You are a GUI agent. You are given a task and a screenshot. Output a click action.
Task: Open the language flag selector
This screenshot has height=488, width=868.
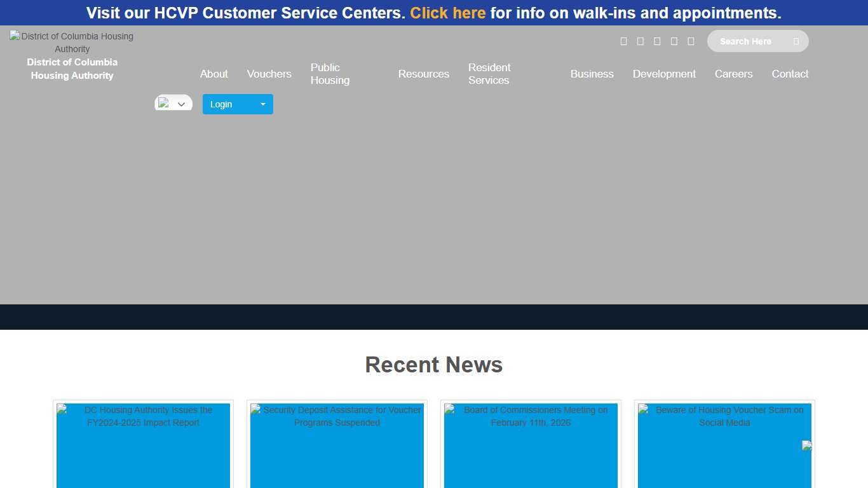pyautogui.click(x=173, y=104)
